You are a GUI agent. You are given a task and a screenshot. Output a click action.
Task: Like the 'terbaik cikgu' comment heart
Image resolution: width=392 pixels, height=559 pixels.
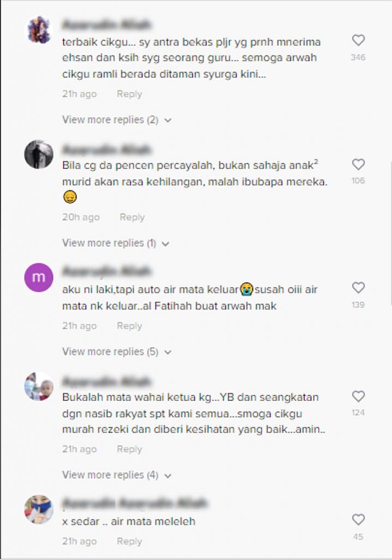(358, 40)
